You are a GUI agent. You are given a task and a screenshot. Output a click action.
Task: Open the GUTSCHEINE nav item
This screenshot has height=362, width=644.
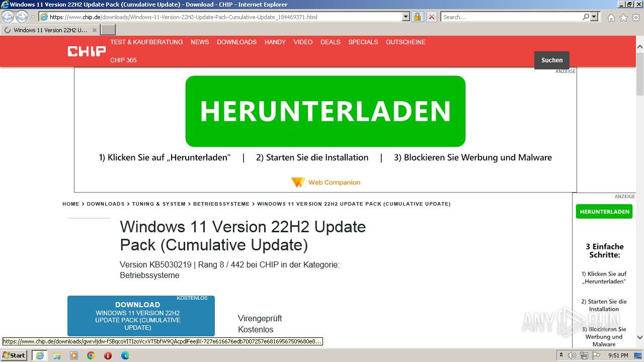406,42
